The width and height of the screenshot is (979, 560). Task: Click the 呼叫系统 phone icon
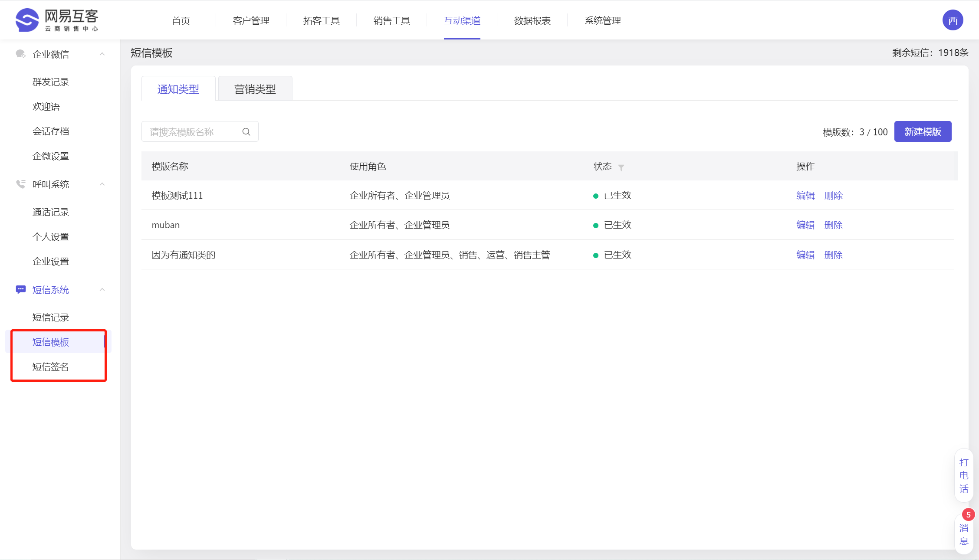(20, 184)
